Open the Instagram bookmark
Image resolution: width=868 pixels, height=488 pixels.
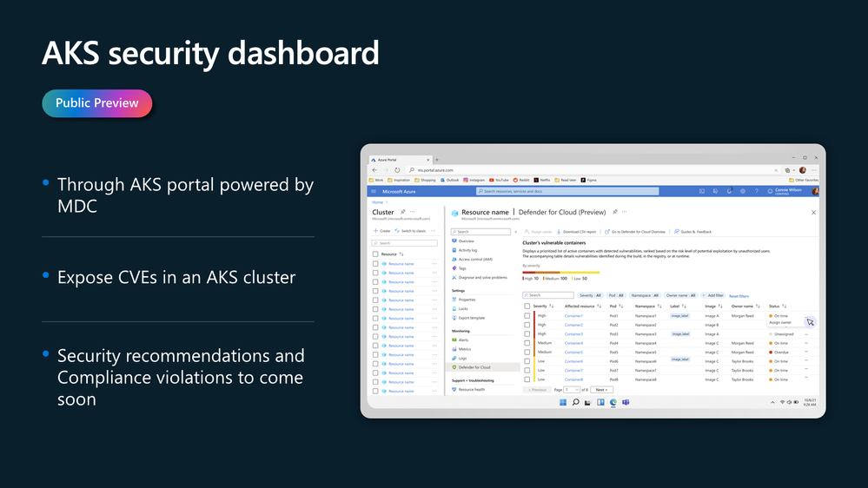coord(474,180)
